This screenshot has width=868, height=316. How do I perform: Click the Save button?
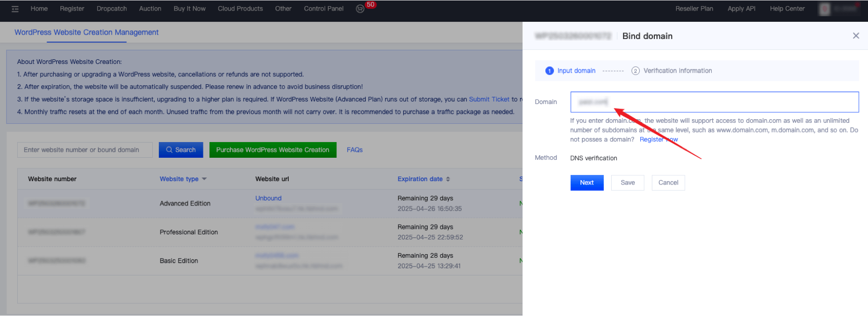628,183
